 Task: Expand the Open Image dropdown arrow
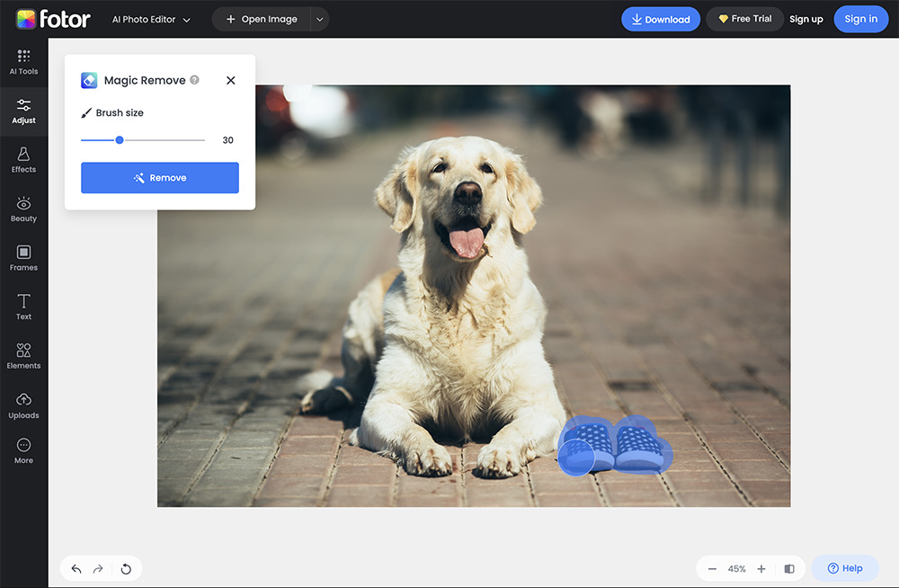pos(320,19)
